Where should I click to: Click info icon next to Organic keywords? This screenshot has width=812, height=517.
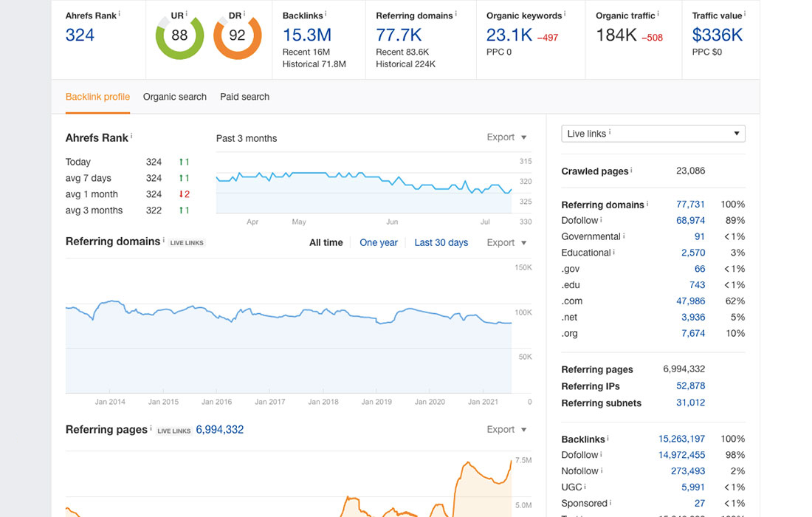(x=565, y=13)
